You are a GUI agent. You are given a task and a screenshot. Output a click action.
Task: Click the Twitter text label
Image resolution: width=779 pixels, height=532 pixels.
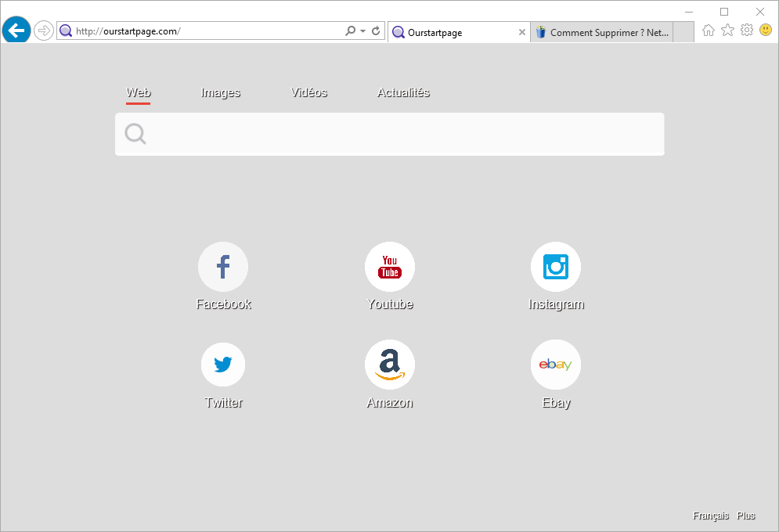pos(224,403)
